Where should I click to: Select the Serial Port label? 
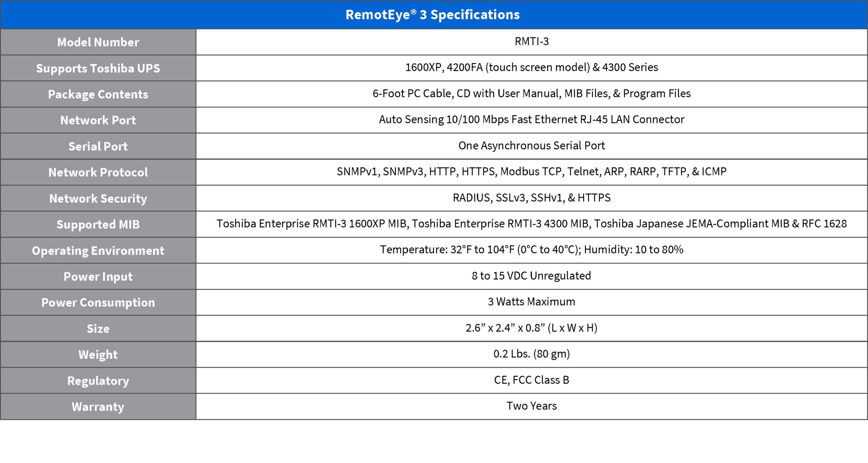pyautogui.click(x=98, y=146)
